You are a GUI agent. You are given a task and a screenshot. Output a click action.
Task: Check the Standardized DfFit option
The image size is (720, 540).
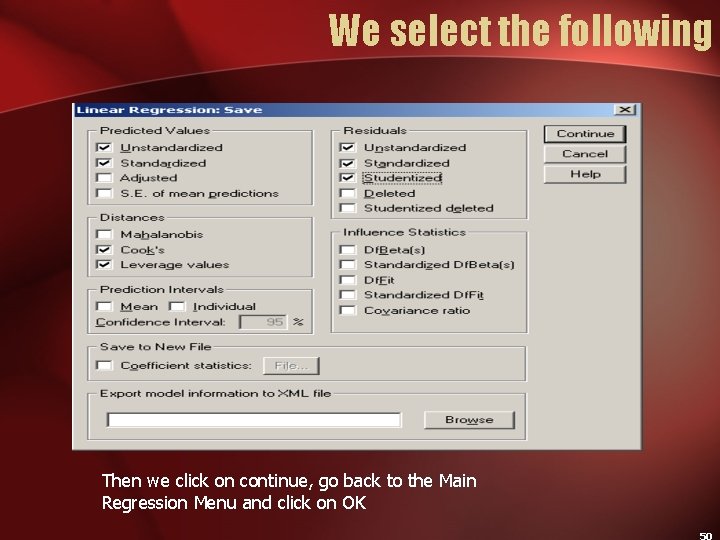click(348, 295)
